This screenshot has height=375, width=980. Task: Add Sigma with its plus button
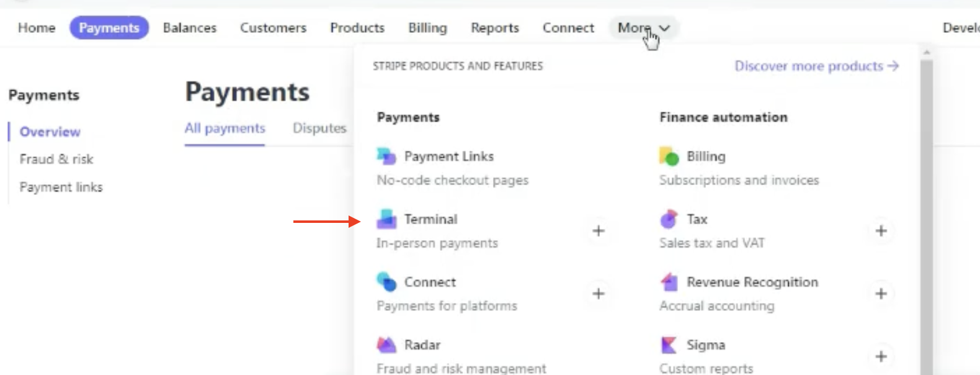[881, 356]
